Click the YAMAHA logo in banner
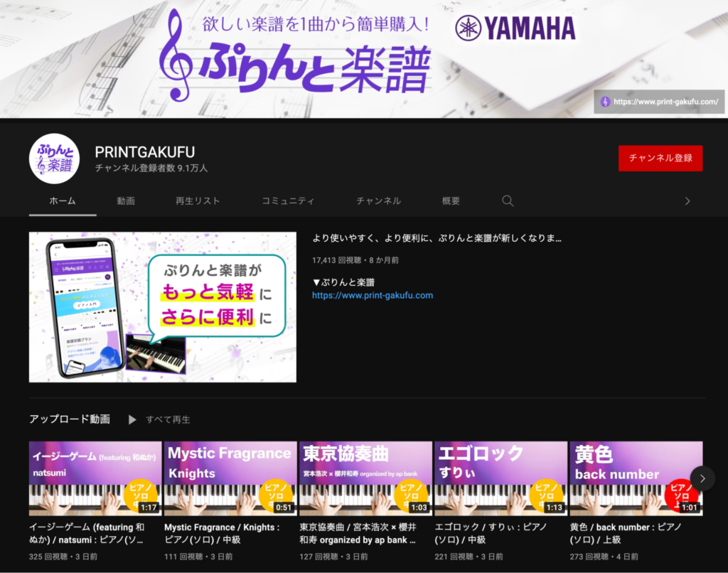The height and width of the screenshot is (573, 728). click(x=515, y=28)
